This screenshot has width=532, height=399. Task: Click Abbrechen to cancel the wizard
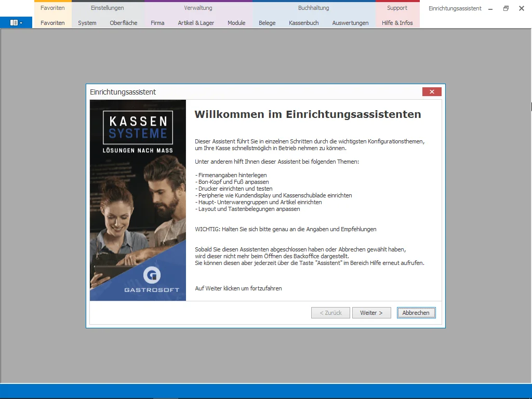point(416,312)
